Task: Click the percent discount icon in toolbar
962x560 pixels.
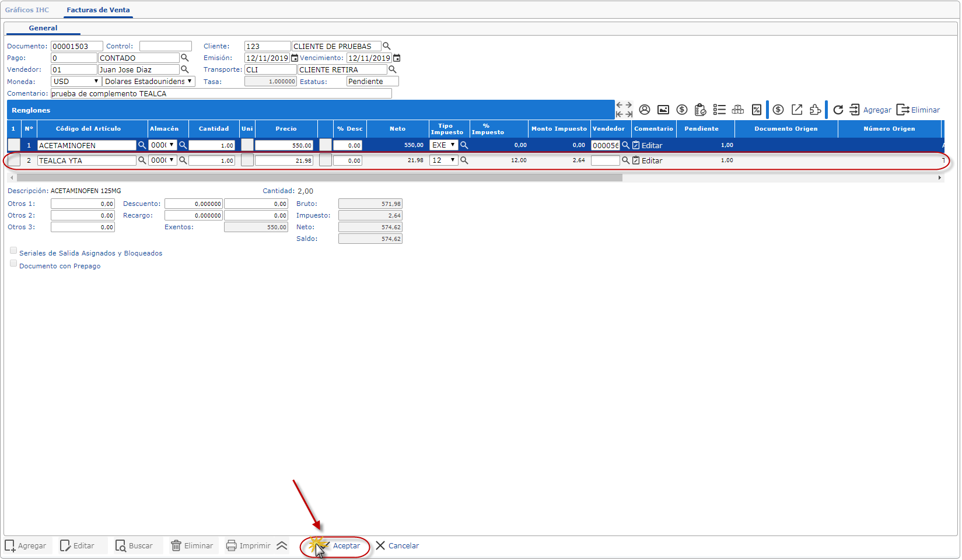Action: click(x=757, y=110)
